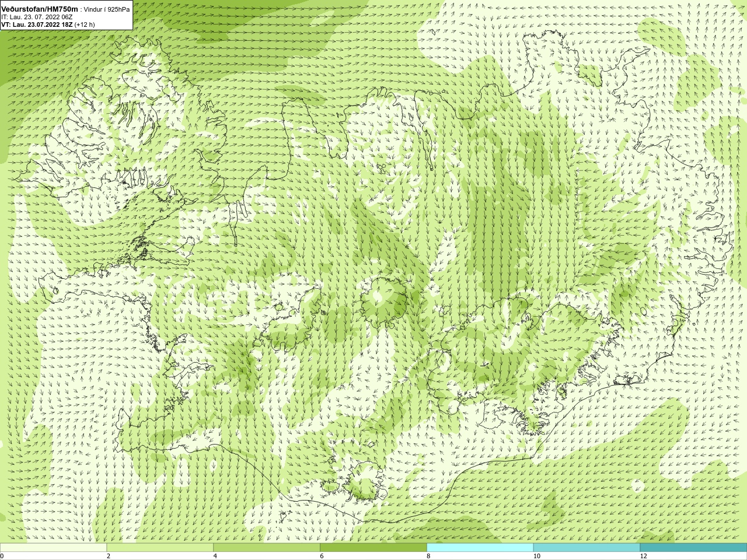Click the legend scale value "12"
The height and width of the screenshot is (560, 747).
click(644, 556)
